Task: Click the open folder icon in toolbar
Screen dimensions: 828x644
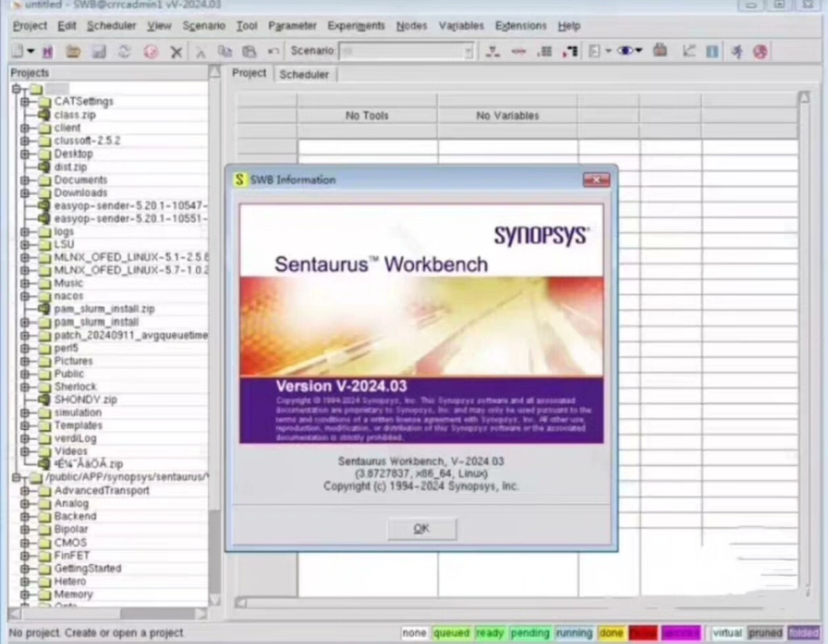Action: [x=73, y=51]
